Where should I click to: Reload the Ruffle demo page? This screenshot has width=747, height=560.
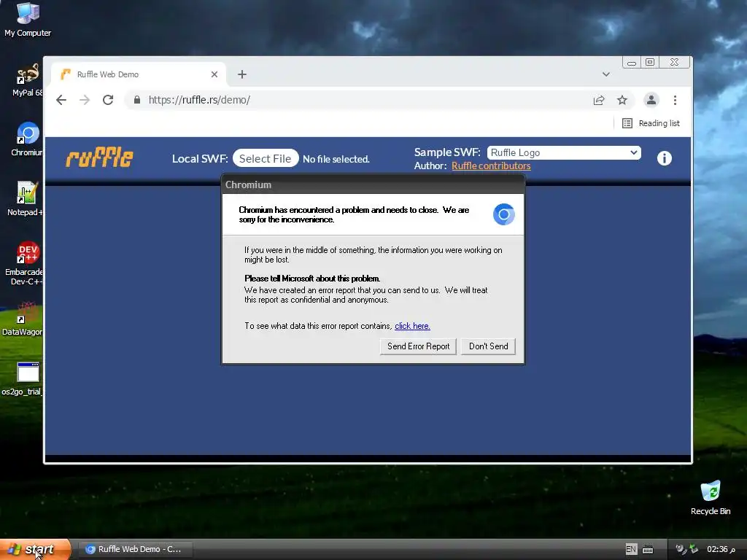coord(108,100)
